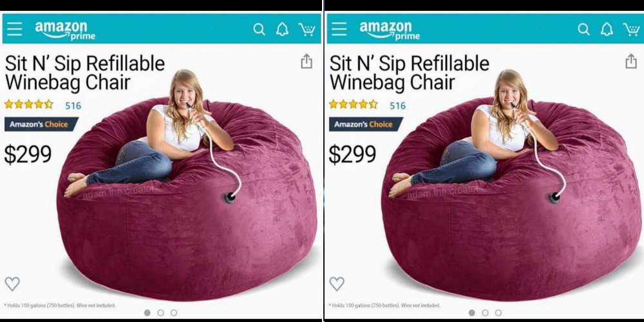The width and height of the screenshot is (644, 322).
Task: Share the product from left panel
Action: coord(307,62)
